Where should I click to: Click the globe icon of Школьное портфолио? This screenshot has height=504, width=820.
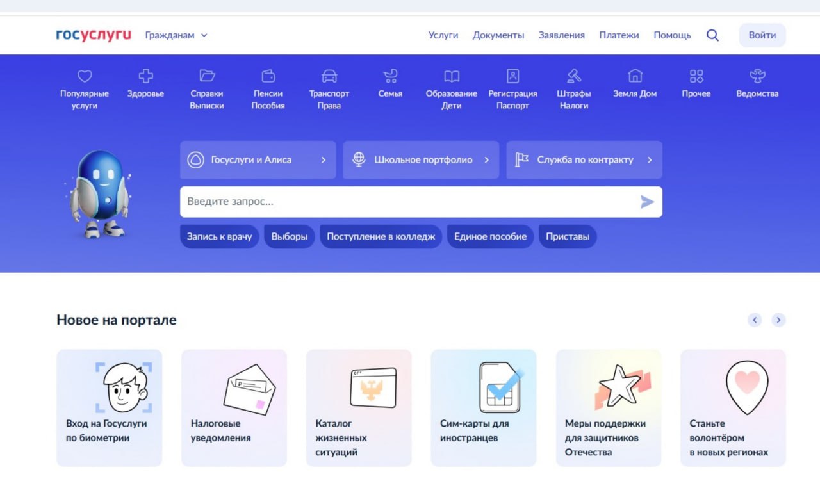[359, 160]
